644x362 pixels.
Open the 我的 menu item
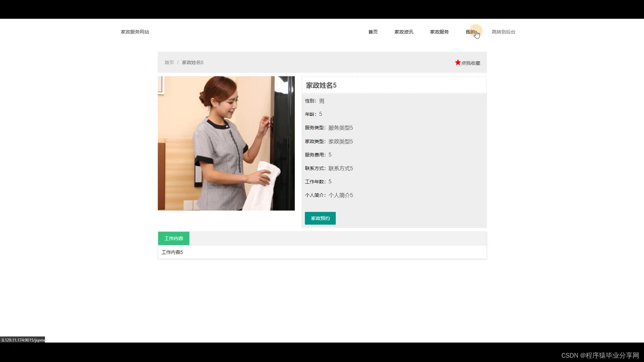click(470, 32)
